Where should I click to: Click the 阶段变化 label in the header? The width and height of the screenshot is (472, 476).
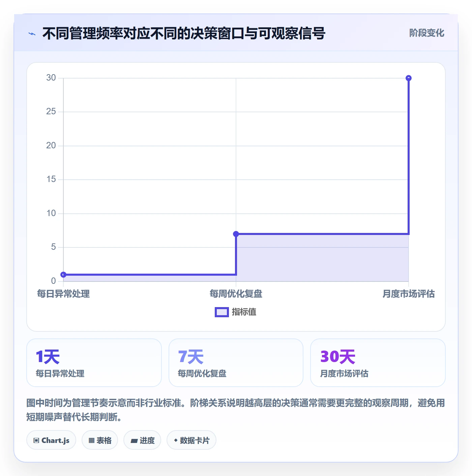[x=426, y=33]
